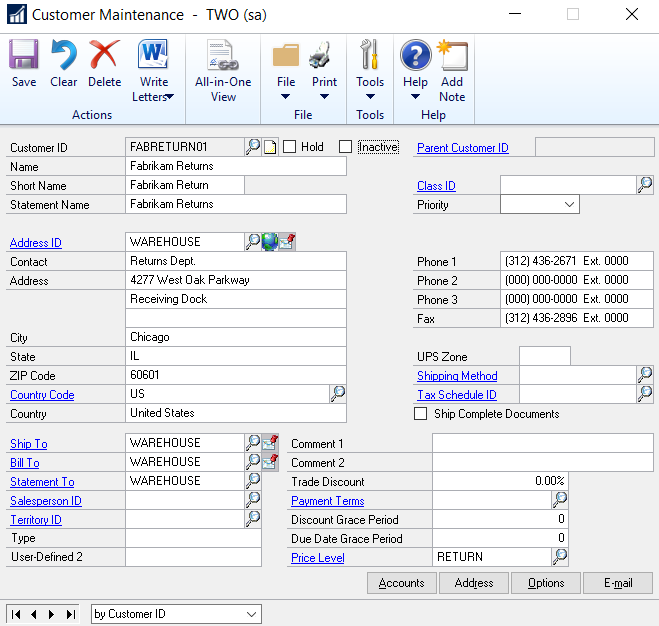
Task: Check the Inactive checkbox
Action: [345, 147]
